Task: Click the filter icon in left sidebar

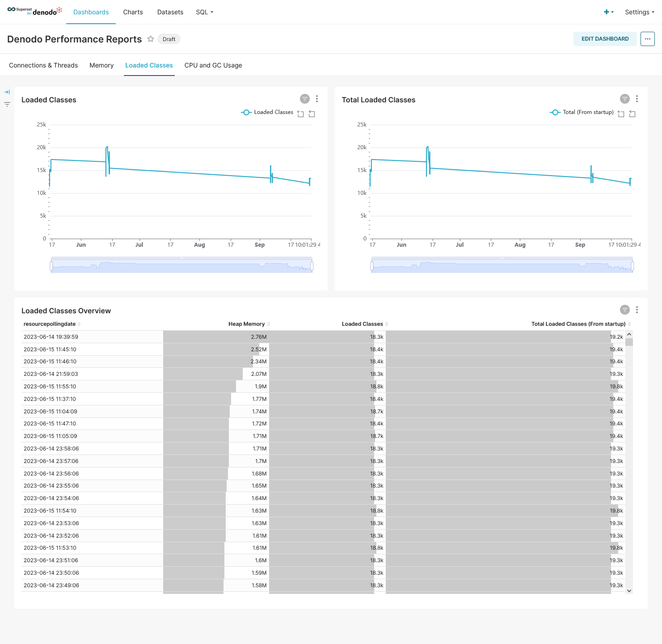Action: point(7,105)
